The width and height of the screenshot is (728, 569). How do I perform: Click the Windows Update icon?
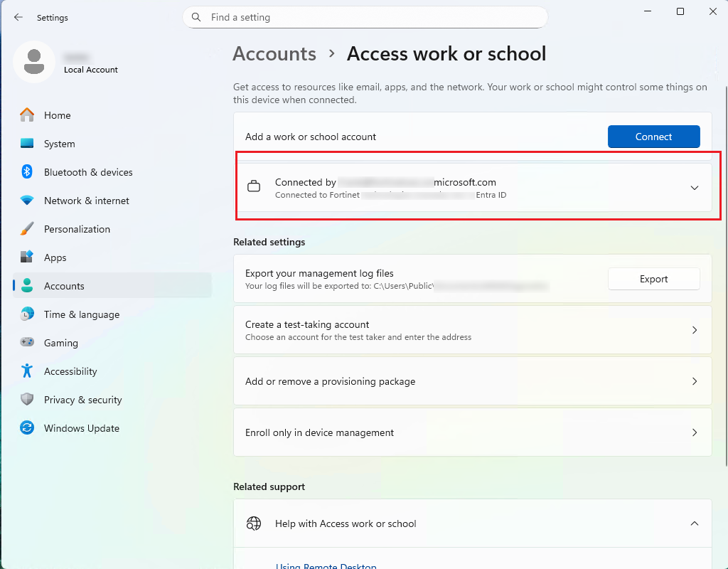27,428
